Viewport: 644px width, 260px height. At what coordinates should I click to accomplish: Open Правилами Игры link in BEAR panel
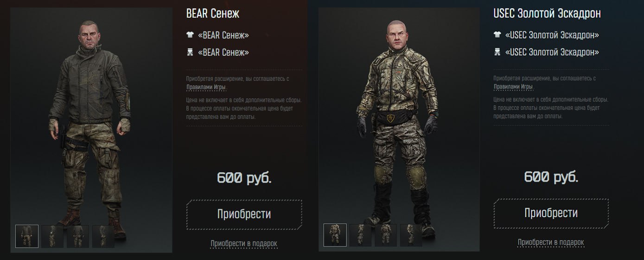(x=206, y=87)
